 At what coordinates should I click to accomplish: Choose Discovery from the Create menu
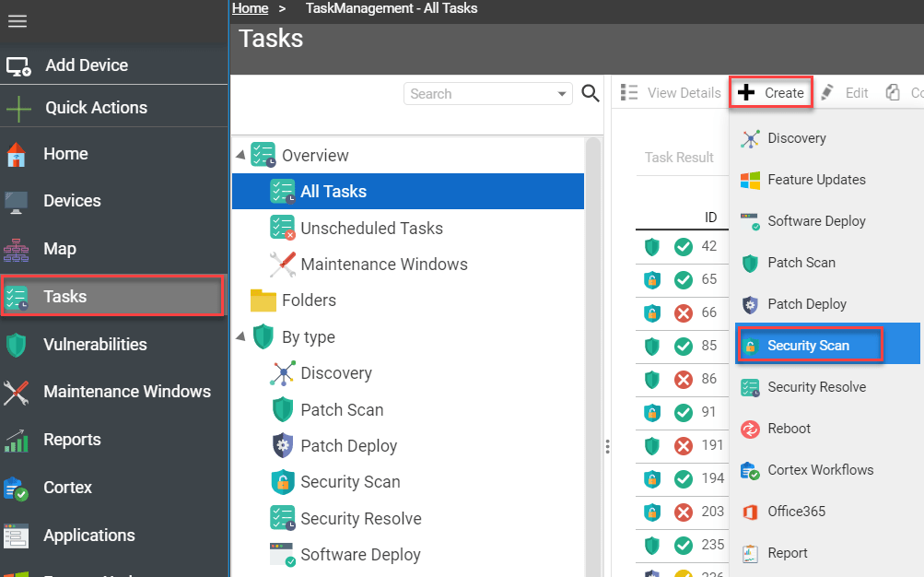click(x=825, y=138)
